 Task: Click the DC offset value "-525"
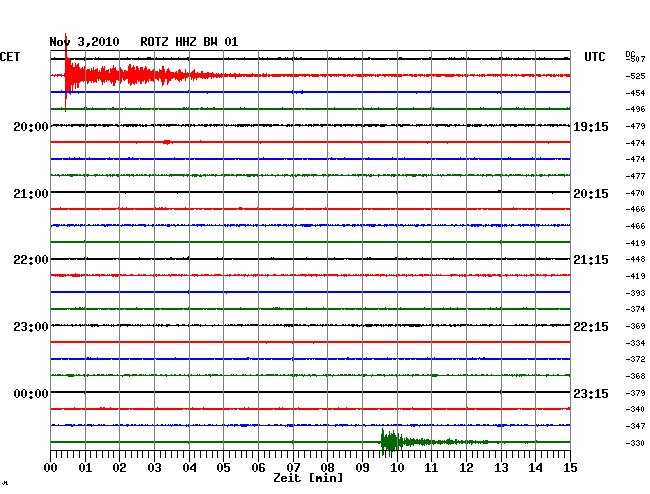click(635, 76)
